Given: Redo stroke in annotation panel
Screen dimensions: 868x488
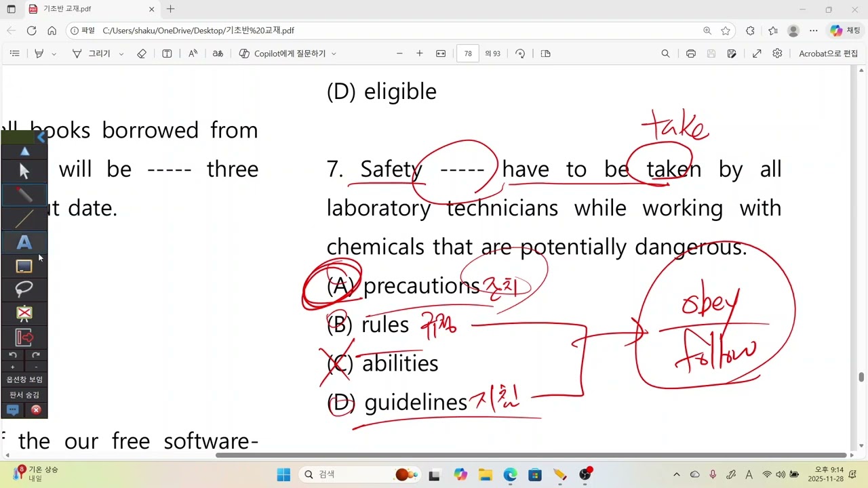Looking at the screenshot, I should coord(36,355).
